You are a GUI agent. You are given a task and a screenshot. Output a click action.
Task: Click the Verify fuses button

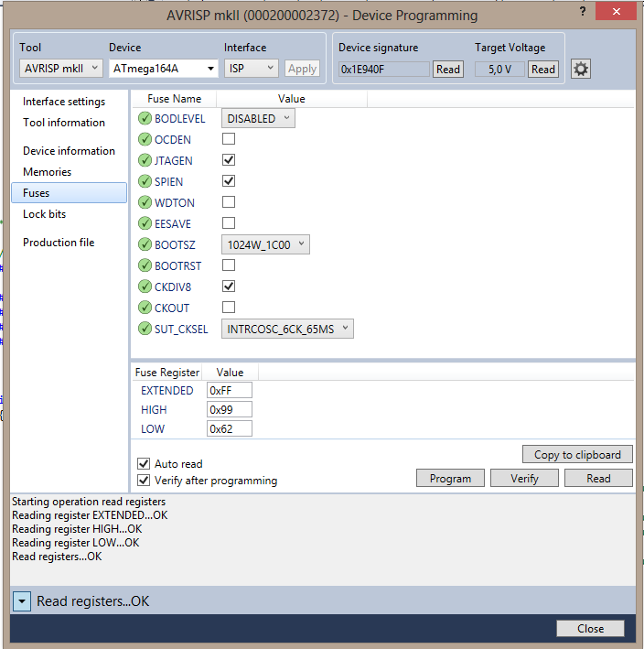(x=524, y=478)
